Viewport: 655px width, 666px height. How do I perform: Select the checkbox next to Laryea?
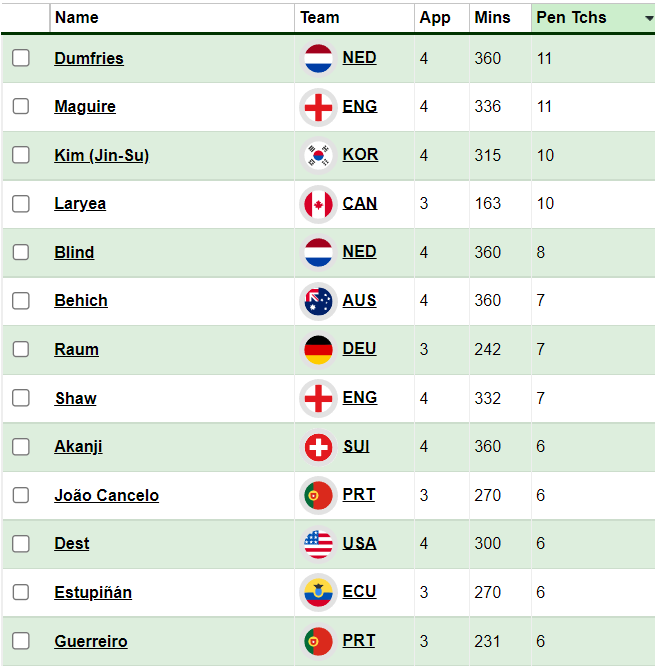click(21, 204)
